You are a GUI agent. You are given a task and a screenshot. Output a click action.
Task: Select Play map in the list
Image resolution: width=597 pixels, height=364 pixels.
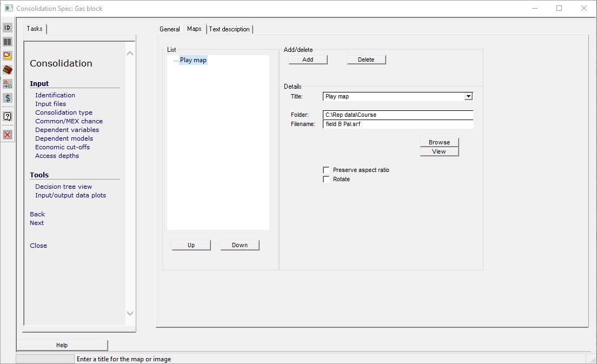click(193, 60)
